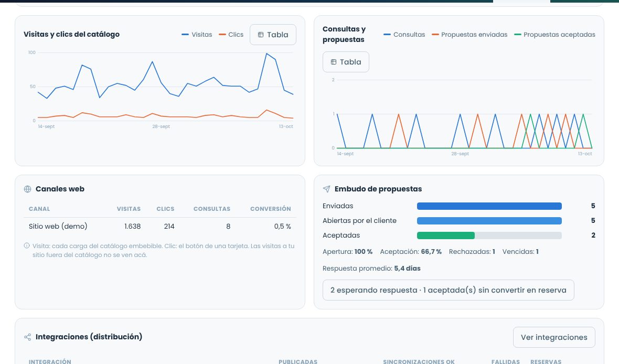This screenshot has width=619, height=364.
Task: Click the info icon in Canales web note
Action: pos(27,245)
